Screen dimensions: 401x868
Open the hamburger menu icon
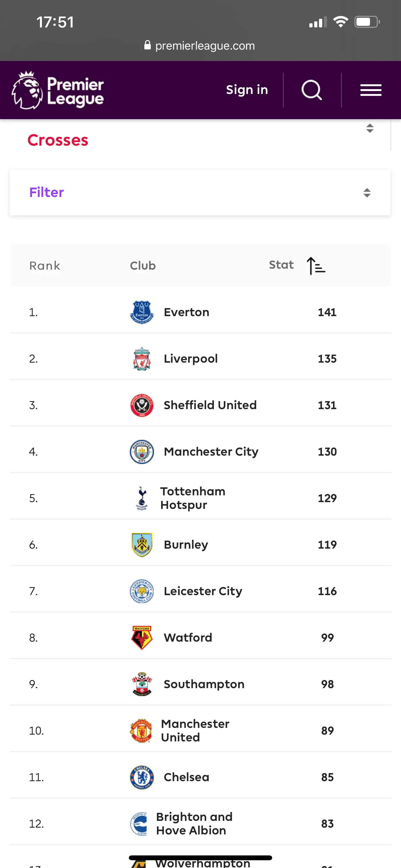click(371, 90)
